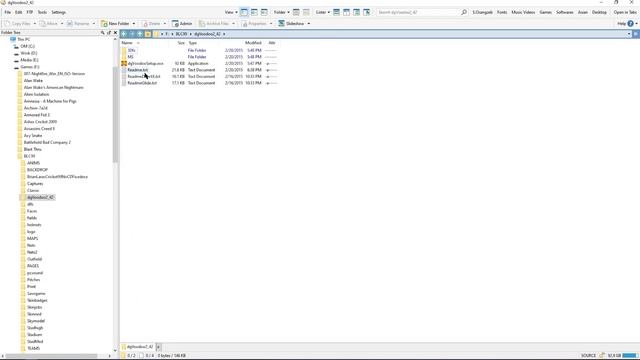Open the Rename dropdown arrow
640x360 pixels.
point(93,24)
